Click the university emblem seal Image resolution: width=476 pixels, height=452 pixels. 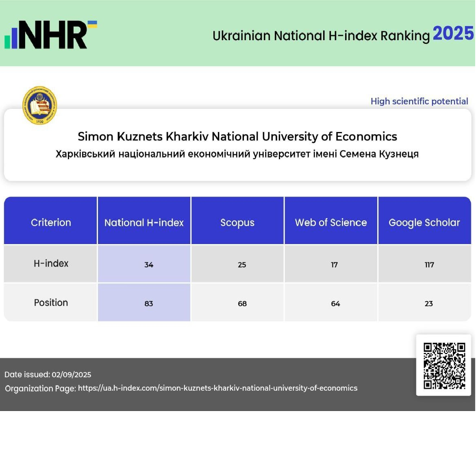tap(40, 105)
